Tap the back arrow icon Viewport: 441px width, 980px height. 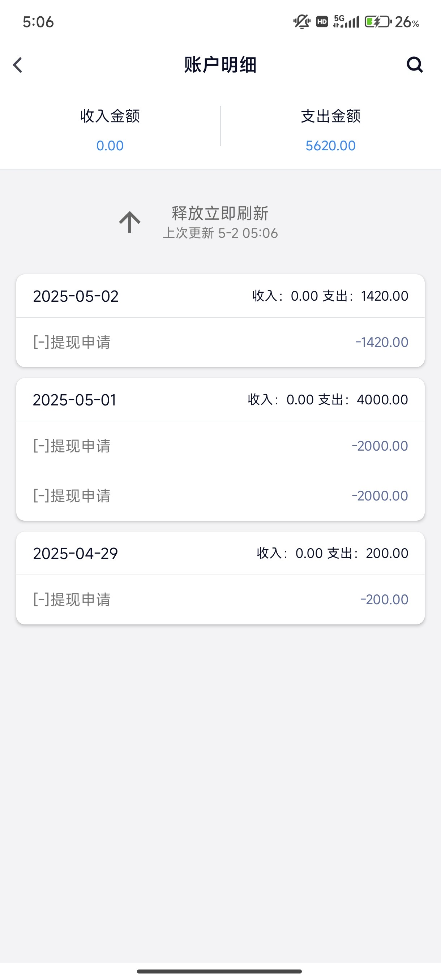[x=18, y=65]
